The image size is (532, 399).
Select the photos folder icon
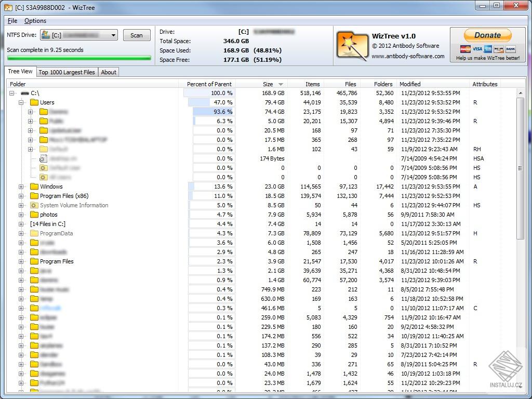34,215
